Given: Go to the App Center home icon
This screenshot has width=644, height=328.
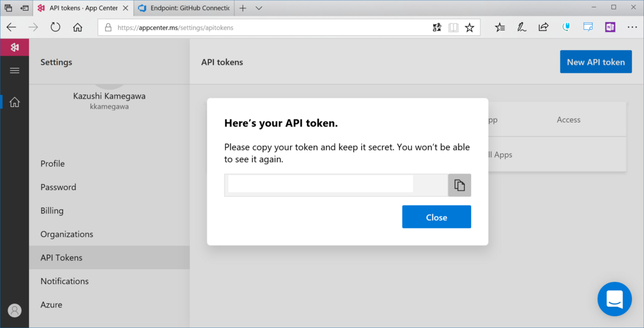Looking at the screenshot, I should (x=14, y=102).
